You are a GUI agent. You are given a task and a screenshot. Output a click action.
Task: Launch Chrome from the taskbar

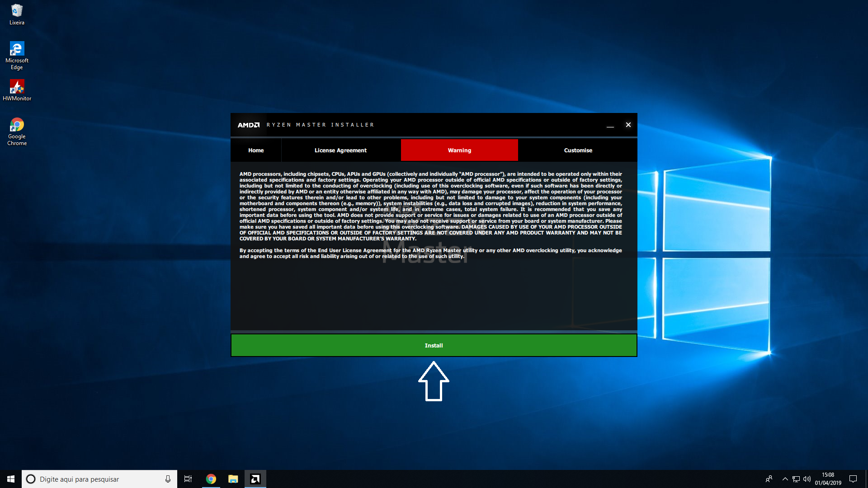pyautogui.click(x=211, y=479)
